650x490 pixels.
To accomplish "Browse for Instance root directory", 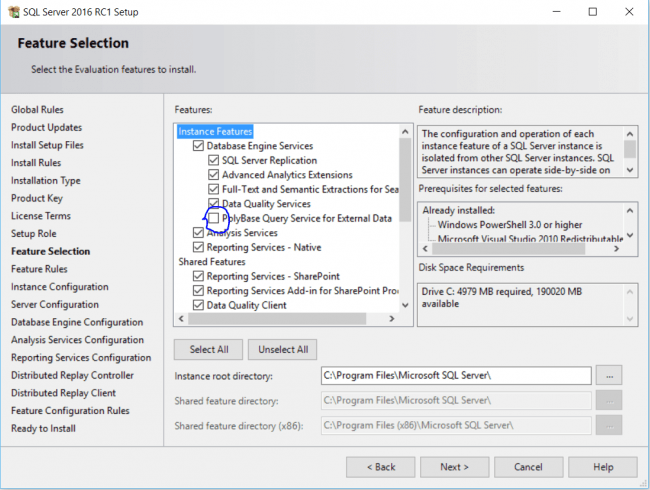I will [609, 376].
